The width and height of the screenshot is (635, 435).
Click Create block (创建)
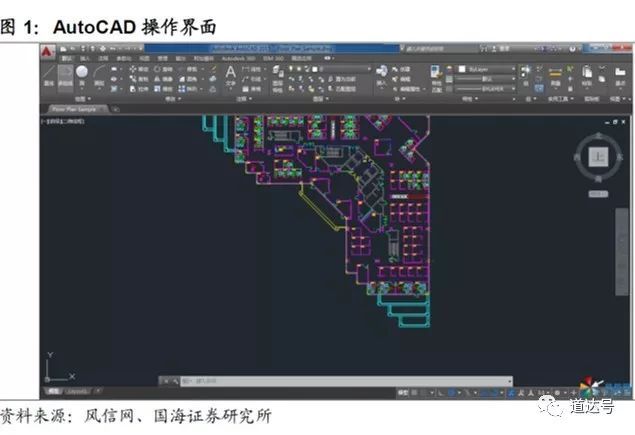pyautogui.click(x=402, y=69)
